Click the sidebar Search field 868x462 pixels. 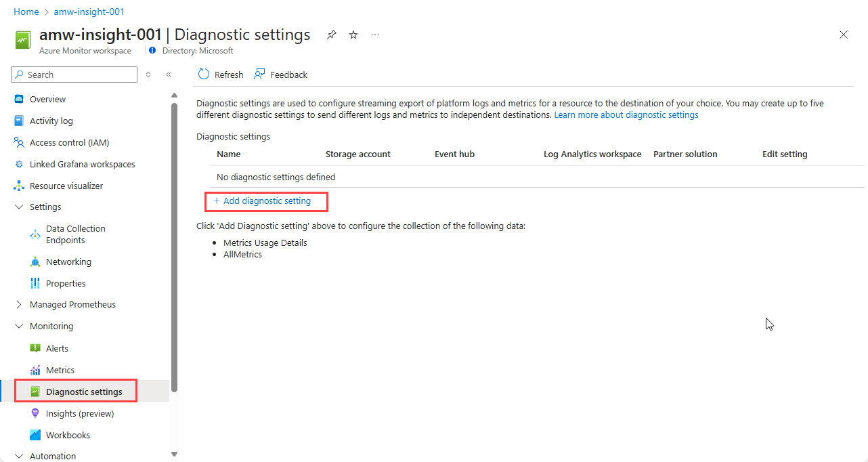coord(80,75)
